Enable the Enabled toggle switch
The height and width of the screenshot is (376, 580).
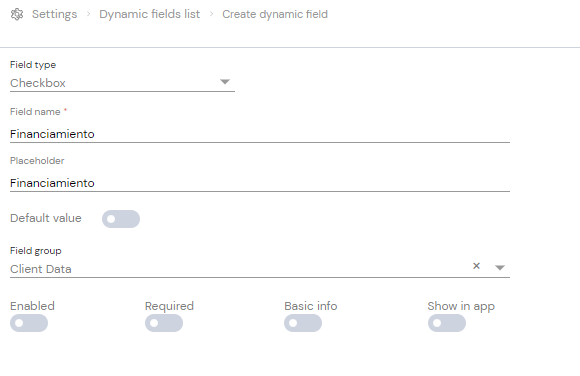[x=29, y=323]
